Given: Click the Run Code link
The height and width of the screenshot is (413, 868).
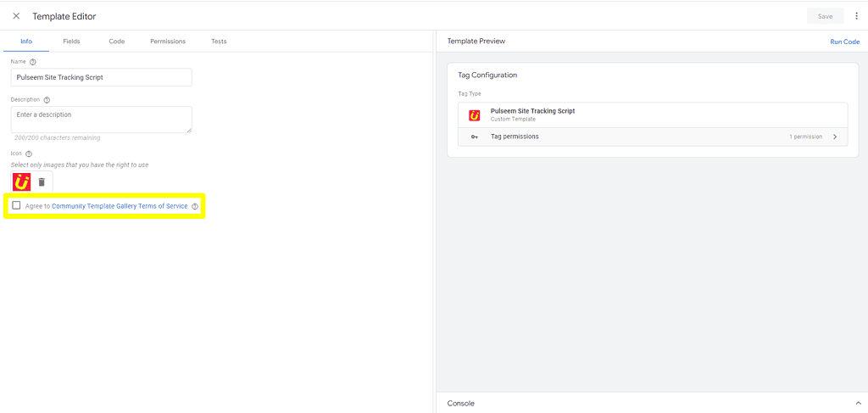Looking at the screenshot, I should [845, 42].
